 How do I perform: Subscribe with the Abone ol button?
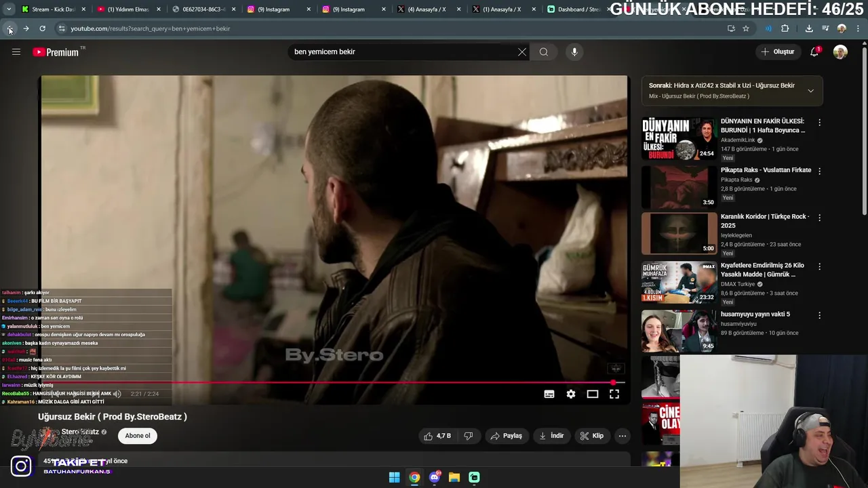pyautogui.click(x=138, y=436)
